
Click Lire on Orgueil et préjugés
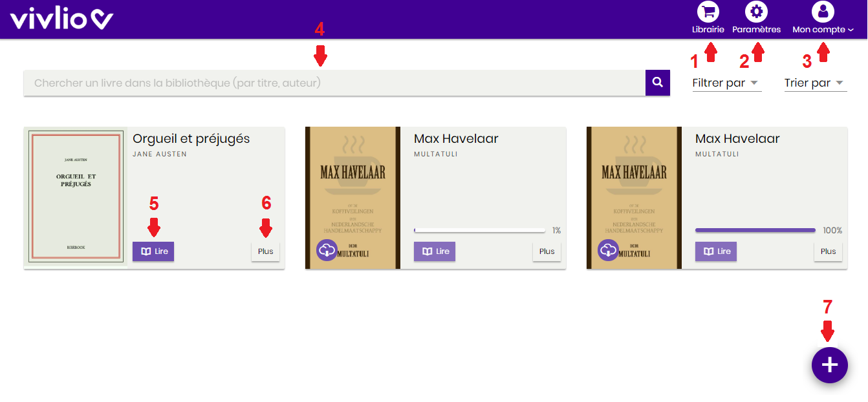tap(153, 251)
